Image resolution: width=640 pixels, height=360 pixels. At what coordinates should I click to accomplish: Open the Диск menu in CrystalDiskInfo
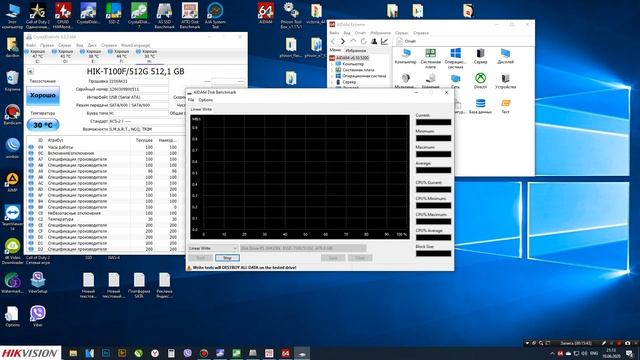tap(92, 45)
